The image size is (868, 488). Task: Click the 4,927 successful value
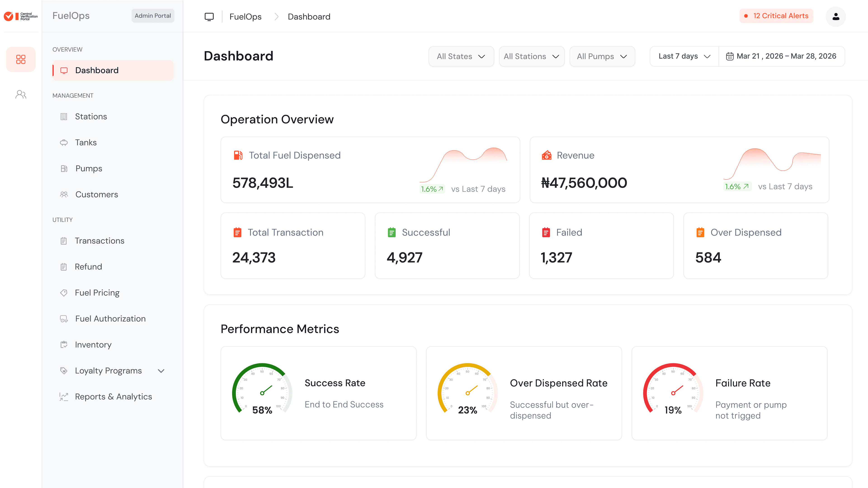pos(404,258)
